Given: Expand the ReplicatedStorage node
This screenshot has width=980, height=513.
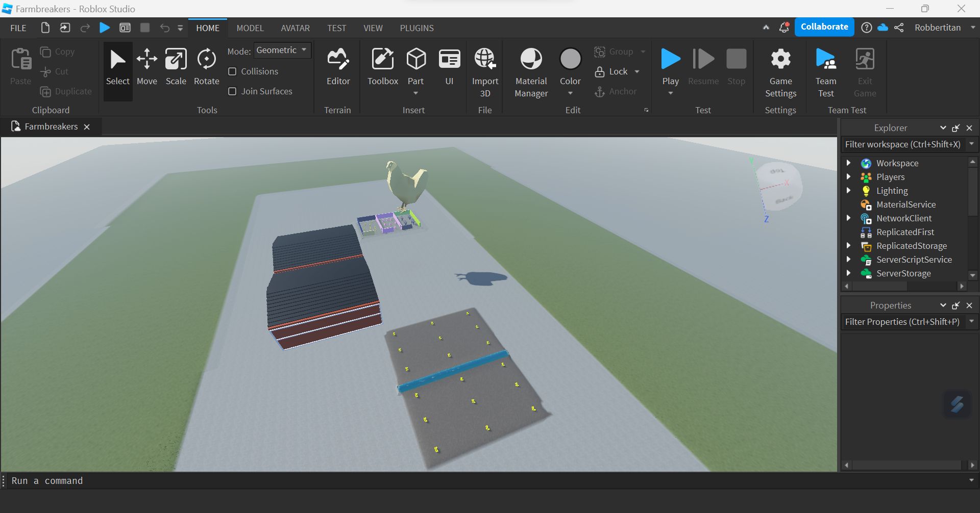Looking at the screenshot, I should [x=848, y=246].
